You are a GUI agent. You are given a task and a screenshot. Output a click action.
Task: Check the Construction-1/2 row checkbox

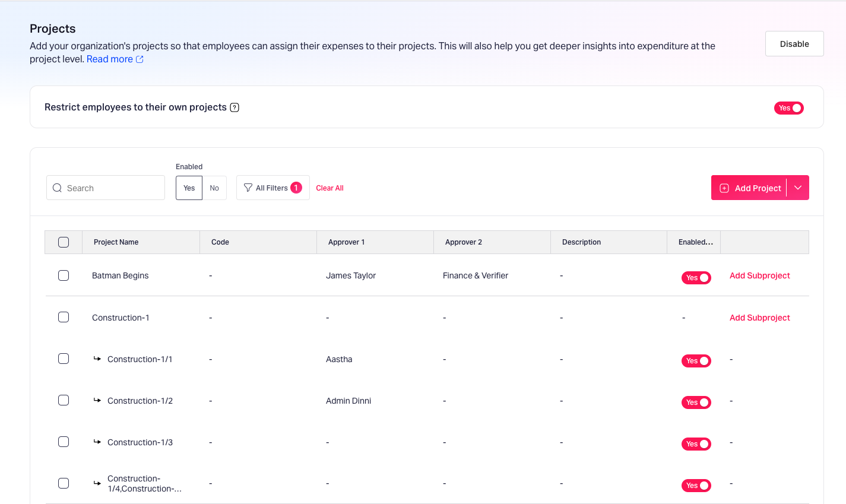click(x=64, y=400)
